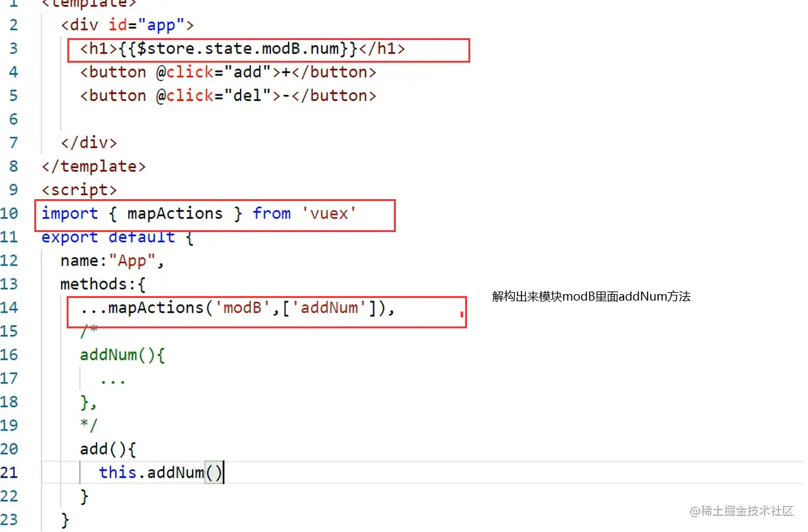Click the button line with @click="add"
The image size is (808, 532).
(228, 72)
